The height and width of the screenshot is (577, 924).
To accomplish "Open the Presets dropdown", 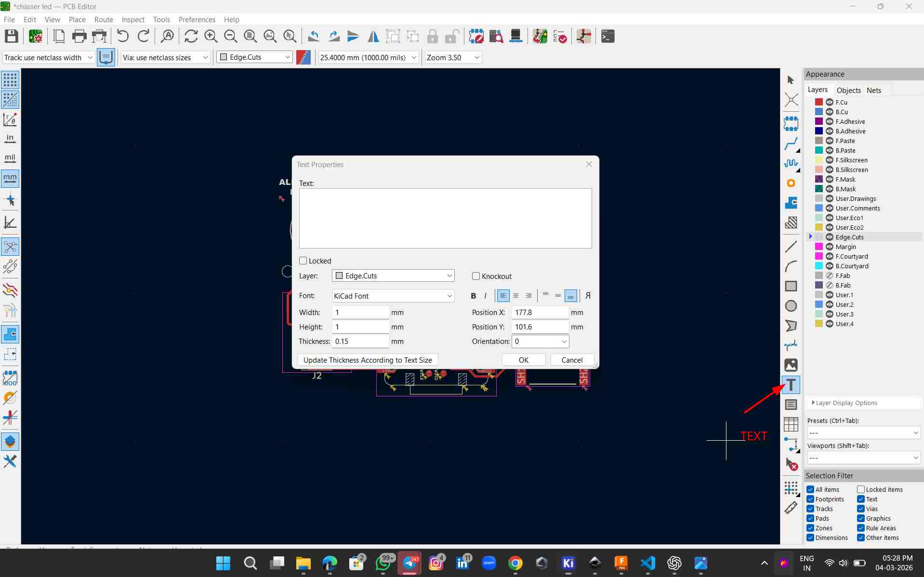I will pyautogui.click(x=864, y=433).
